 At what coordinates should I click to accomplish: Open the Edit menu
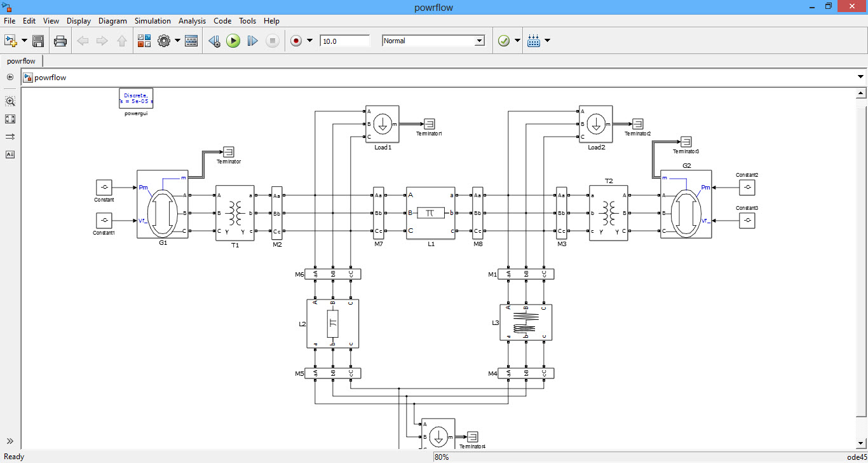click(29, 21)
